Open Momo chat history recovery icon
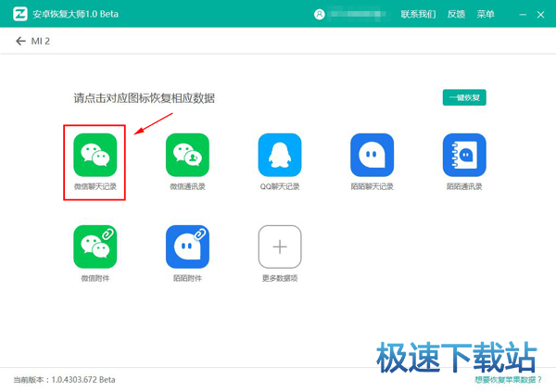The height and width of the screenshot is (392, 556). pyautogui.click(x=372, y=155)
